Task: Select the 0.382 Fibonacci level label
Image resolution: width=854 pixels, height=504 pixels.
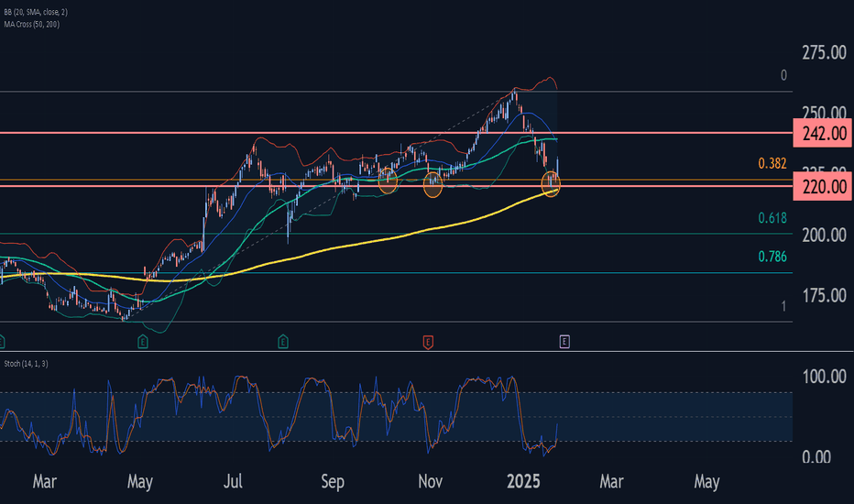Action: point(772,163)
